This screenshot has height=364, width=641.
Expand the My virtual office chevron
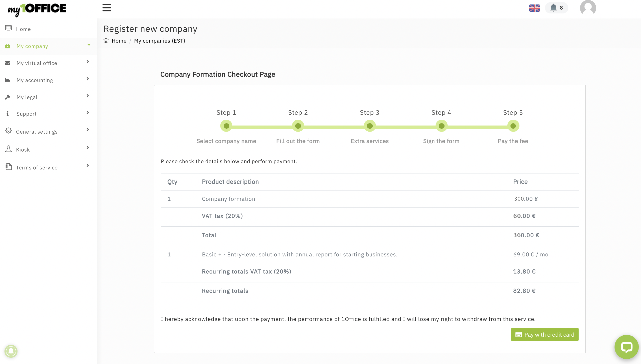pyautogui.click(x=87, y=62)
